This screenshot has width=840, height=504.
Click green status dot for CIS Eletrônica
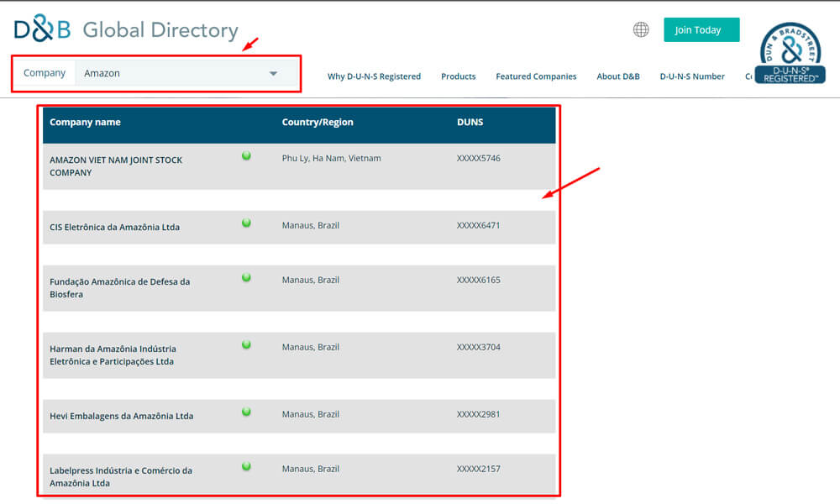click(x=246, y=223)
